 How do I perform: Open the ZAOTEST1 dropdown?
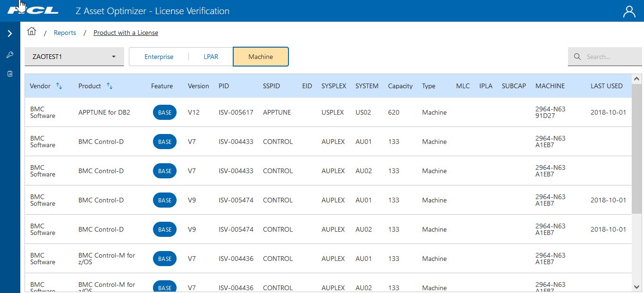[74, 57]
